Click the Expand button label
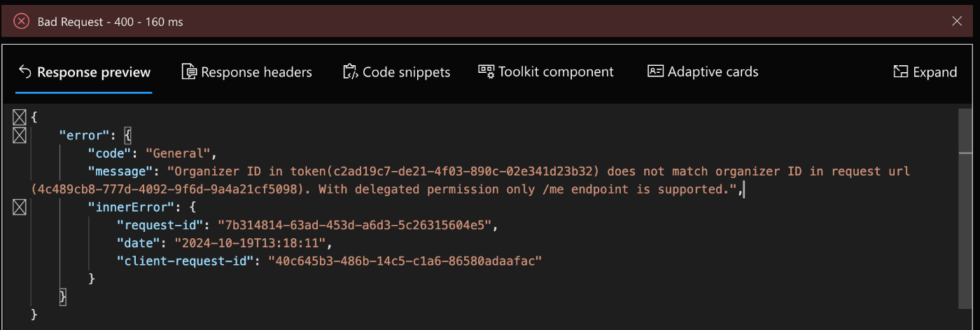This screenshot has height=330, width=980. 935,72
